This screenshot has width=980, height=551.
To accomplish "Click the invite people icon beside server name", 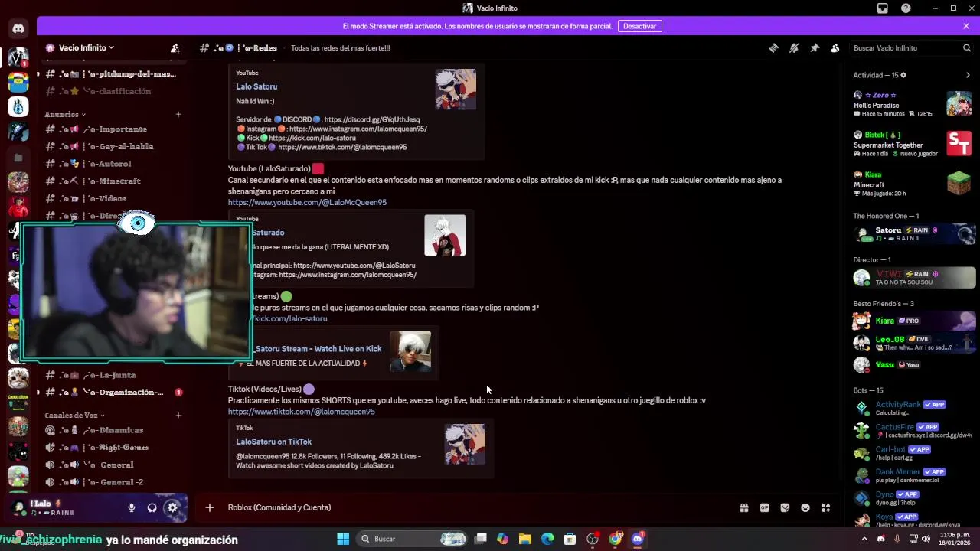I will tap(175, 47).
